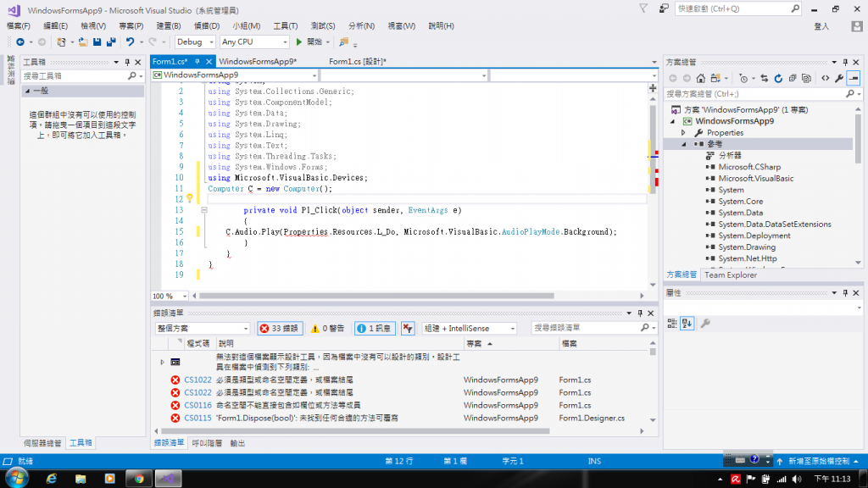Collapse All in Solution Explorer toolbar
868x488 pixels.
point(793,79)
